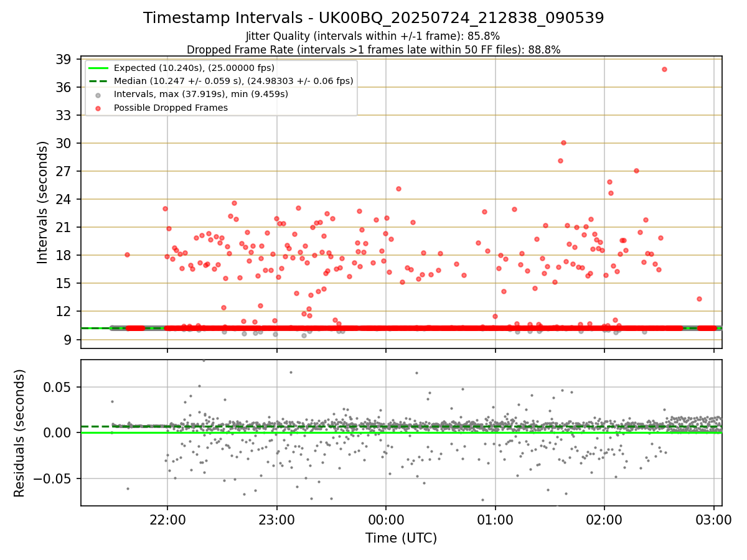747x560 pixels.
Task: Click the green legend line sample for Expected
Action: (98, 68)
